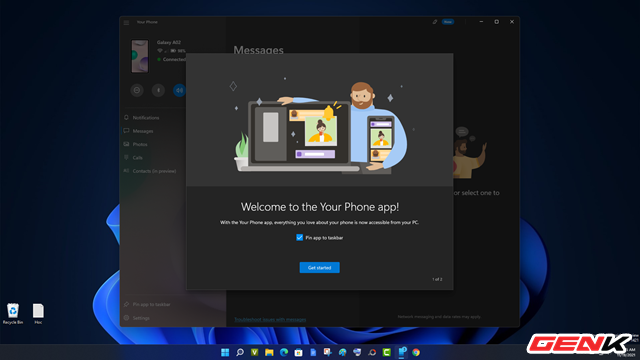Open the Windows Start menu
The image size is (640, 360).
coord(225,352)
